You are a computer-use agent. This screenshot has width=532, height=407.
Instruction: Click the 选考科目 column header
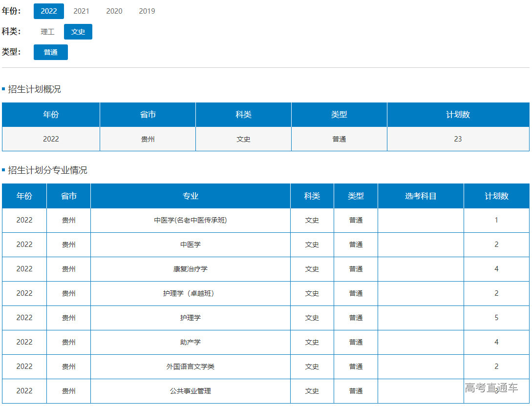(421, 196)
